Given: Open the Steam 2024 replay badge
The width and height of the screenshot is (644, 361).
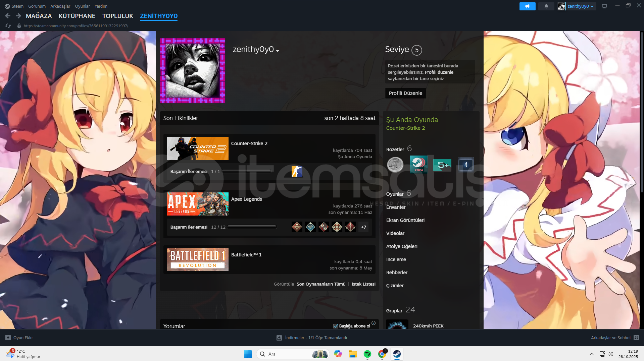Looking at the screenshot, I should (418, 165).
